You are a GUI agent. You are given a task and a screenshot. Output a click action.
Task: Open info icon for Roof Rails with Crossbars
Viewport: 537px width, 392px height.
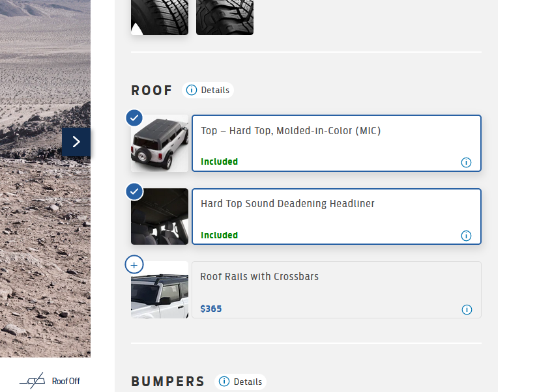pyautogui.click(x=467, y=309)
